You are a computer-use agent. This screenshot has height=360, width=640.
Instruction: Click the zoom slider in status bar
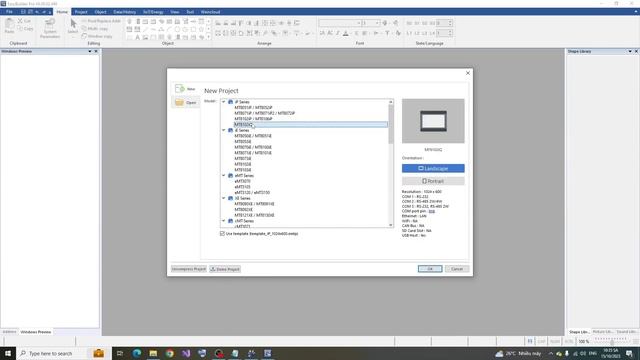pyautogui.click(x=611, y=341)
